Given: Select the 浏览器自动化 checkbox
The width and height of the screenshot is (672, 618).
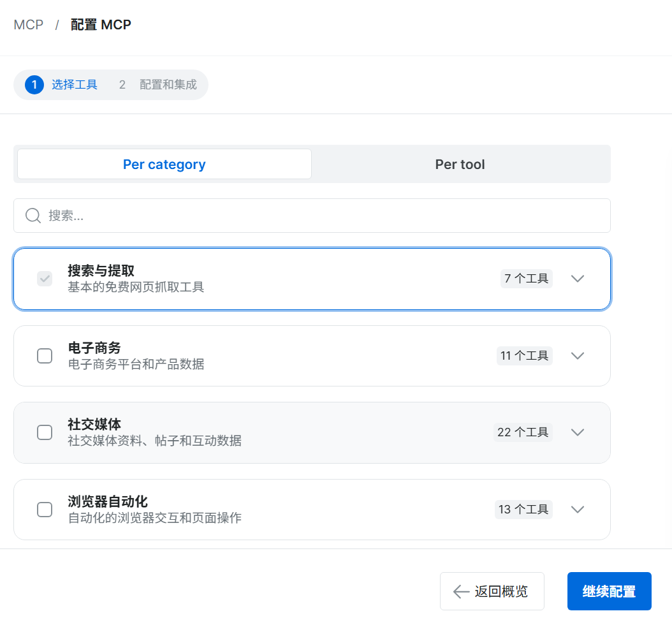Looking at the screenshot, I should click(x=45, y=510).
